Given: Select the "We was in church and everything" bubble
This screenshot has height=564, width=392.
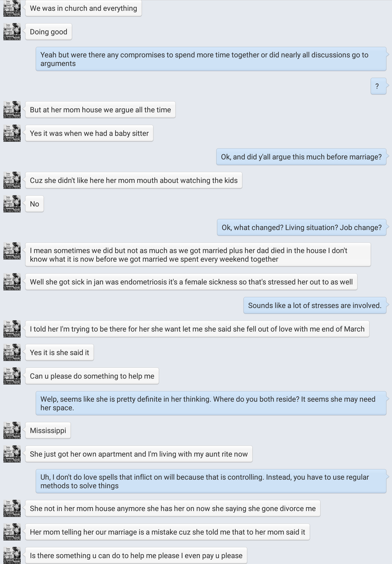Looking at the screenshot, I should coord(84,8).
